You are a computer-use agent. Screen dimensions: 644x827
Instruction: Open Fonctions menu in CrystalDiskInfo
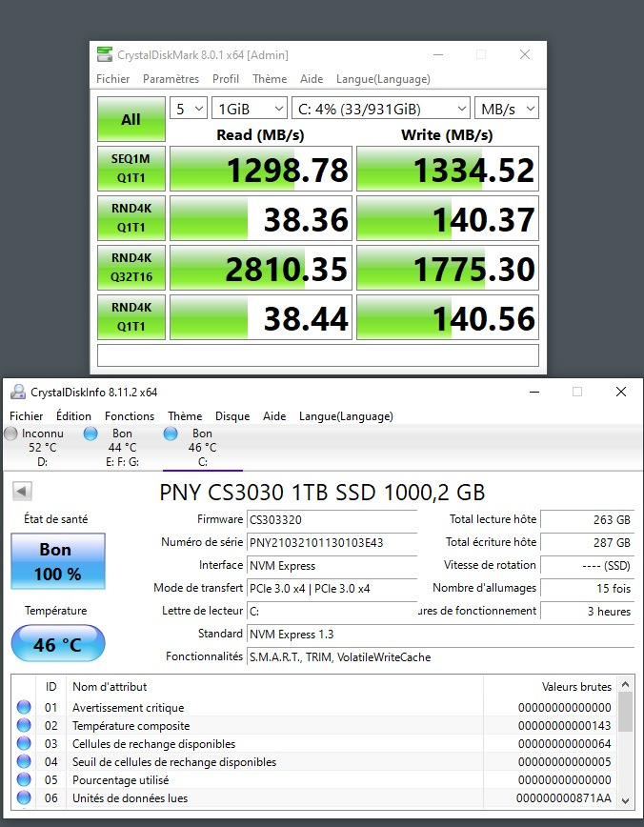click(130, 416)
